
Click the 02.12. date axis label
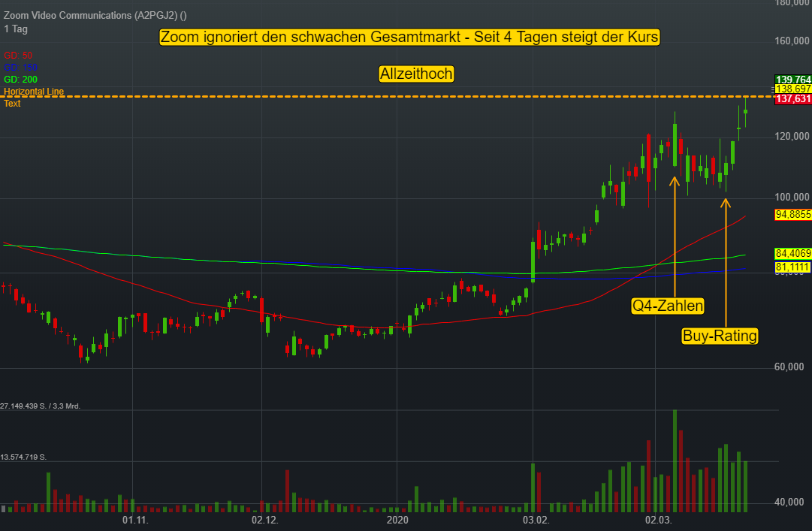tap(265, 520)
